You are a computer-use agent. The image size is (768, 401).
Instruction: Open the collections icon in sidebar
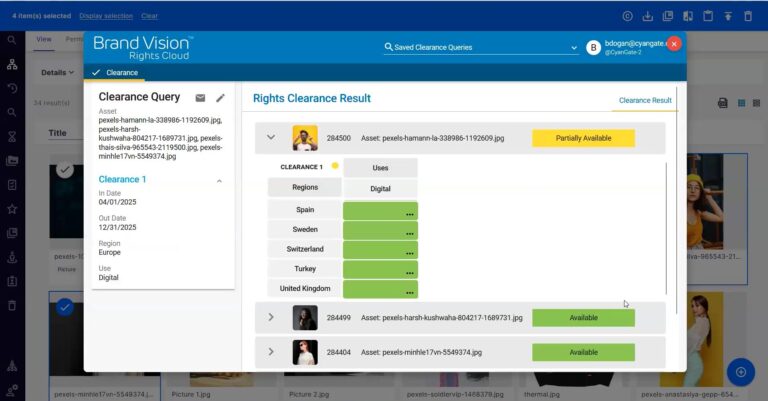[x=12, y=233]
